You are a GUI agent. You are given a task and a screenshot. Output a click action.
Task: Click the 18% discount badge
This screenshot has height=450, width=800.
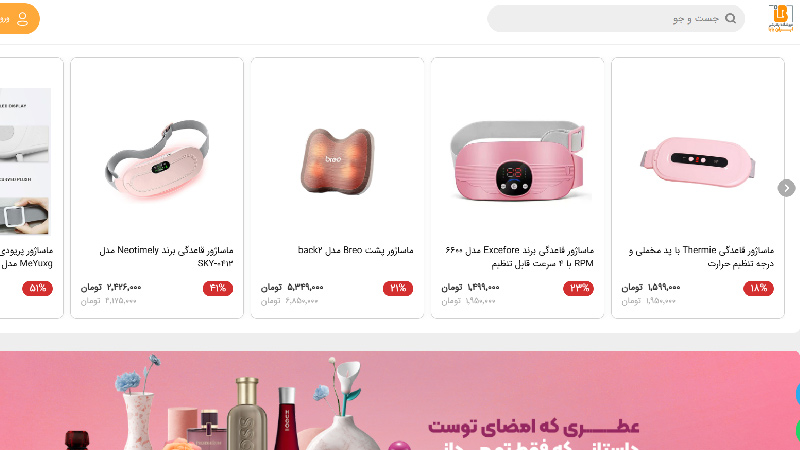758,288
